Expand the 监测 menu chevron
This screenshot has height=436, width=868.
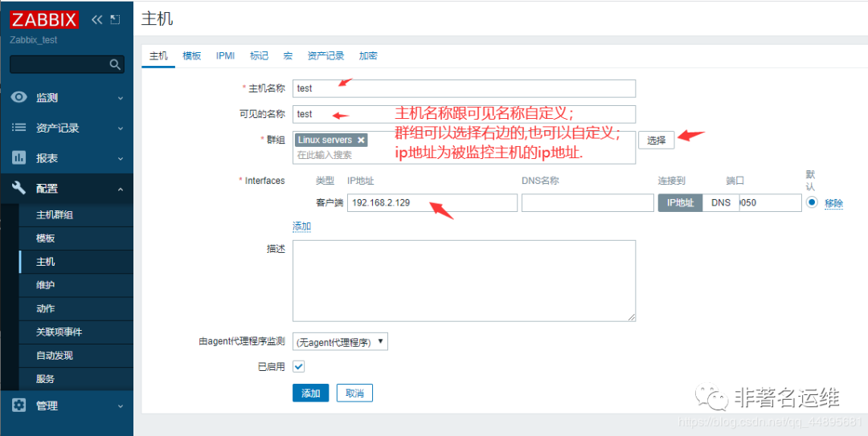(120, 98)
